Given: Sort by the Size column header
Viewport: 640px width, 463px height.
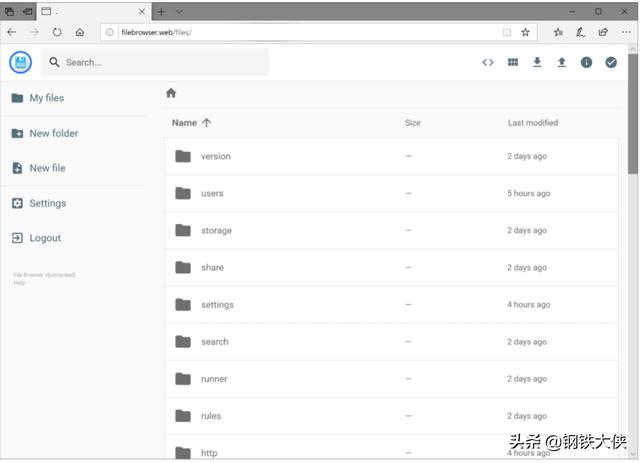Looking at the screenshot, I should click(x=412, y=123).
